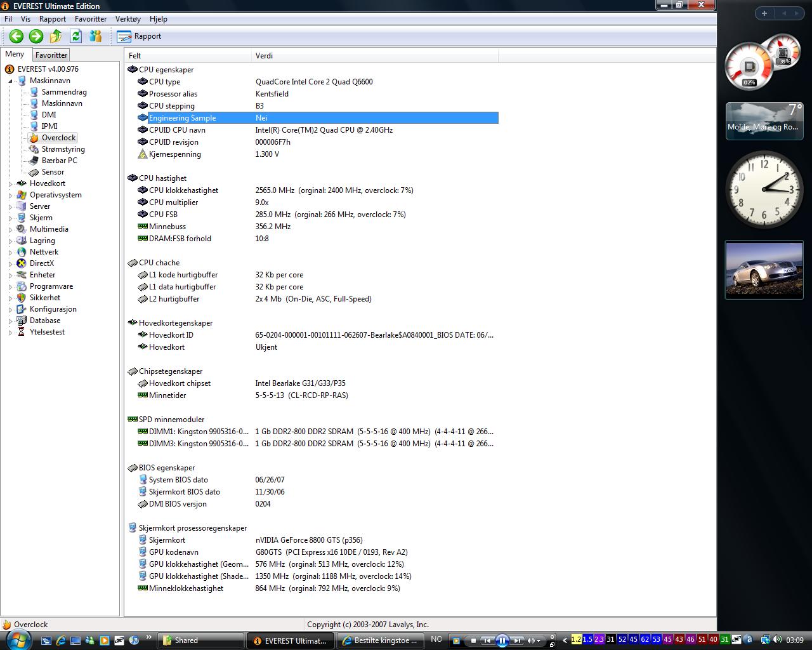Click the Sensor chip icon in tree

(x=34, y=172)
